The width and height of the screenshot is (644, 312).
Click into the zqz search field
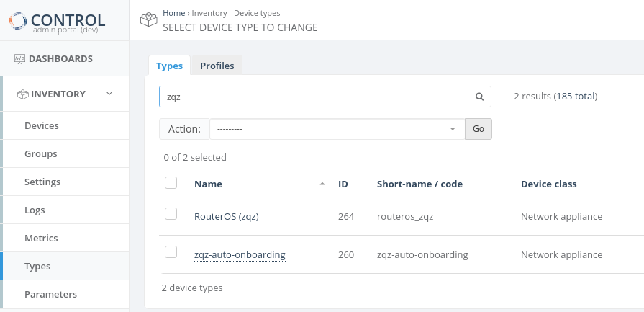tap(313, 97)
